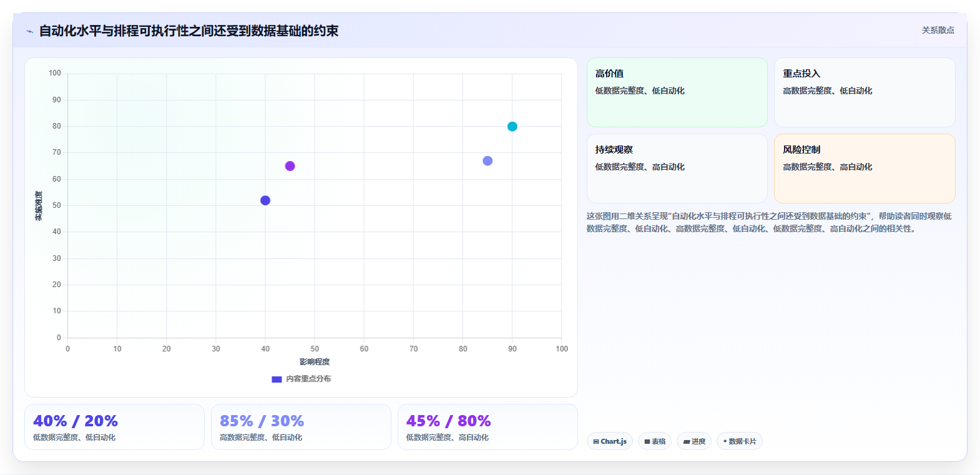Click the 影响程度 x-axis title
This screenshot has width=980, height=475.
pyautogui.click(x=315, y=362)
